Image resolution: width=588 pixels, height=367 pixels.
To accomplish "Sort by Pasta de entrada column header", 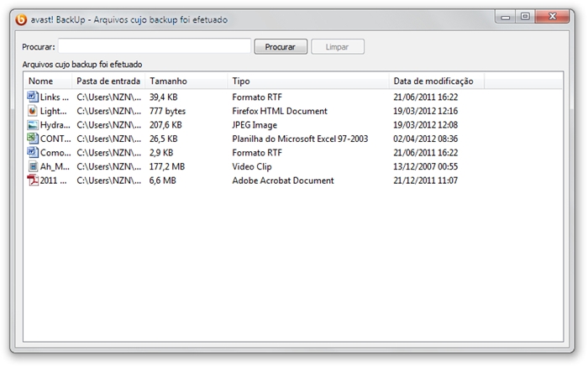I will [x=108, y=81].
